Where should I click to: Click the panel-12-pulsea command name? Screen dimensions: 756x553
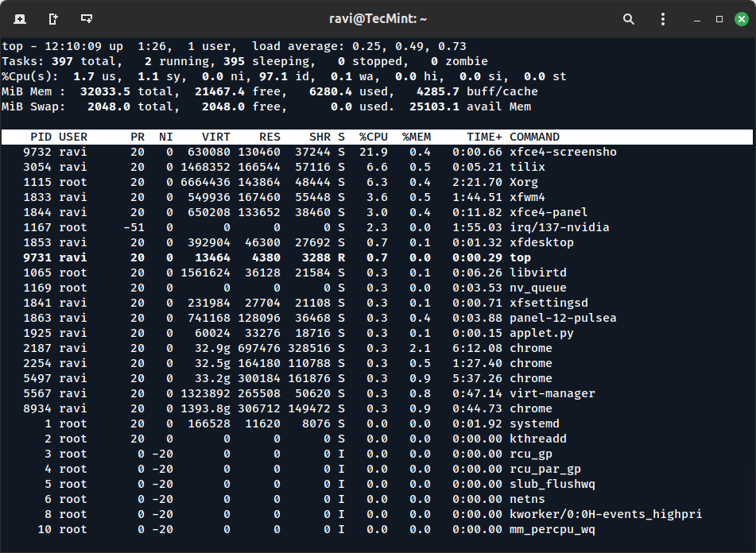click(x=563, y=318)
